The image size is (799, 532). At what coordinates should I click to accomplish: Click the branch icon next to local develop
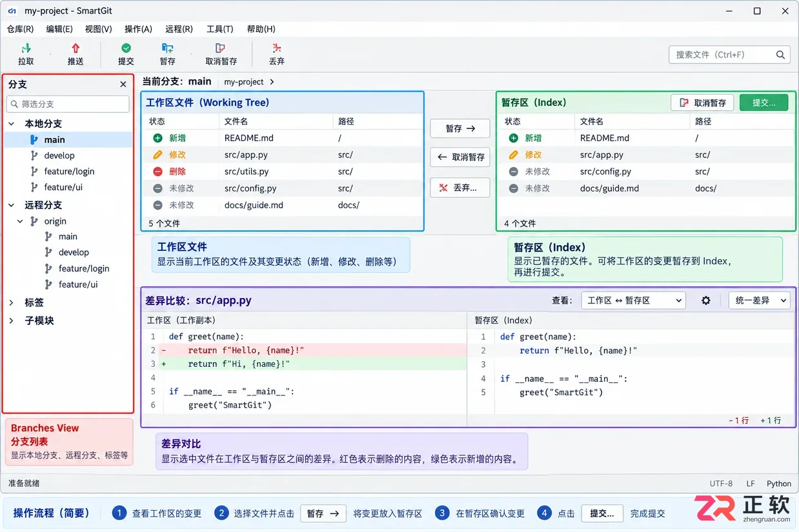click(x=34, y=155)
